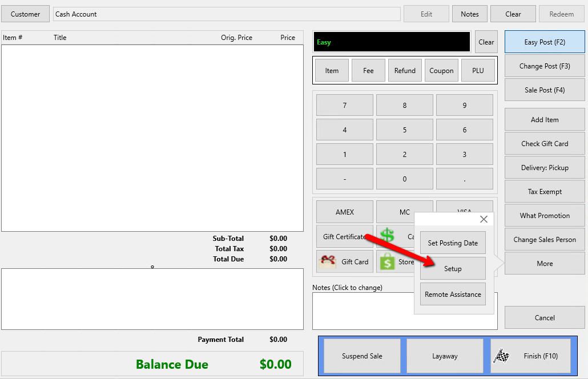
Task: Activate Easy Post (F2) mode
Action: coord(545,42)
